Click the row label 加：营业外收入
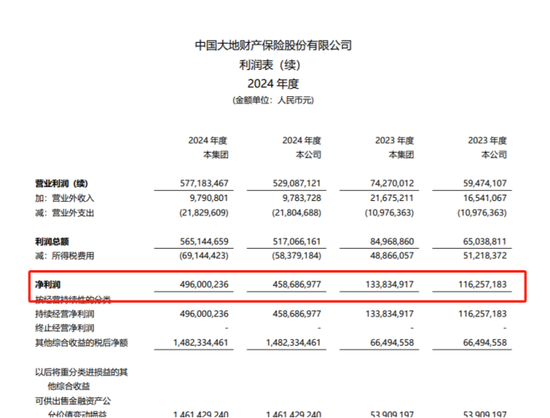 click(65, 198)
